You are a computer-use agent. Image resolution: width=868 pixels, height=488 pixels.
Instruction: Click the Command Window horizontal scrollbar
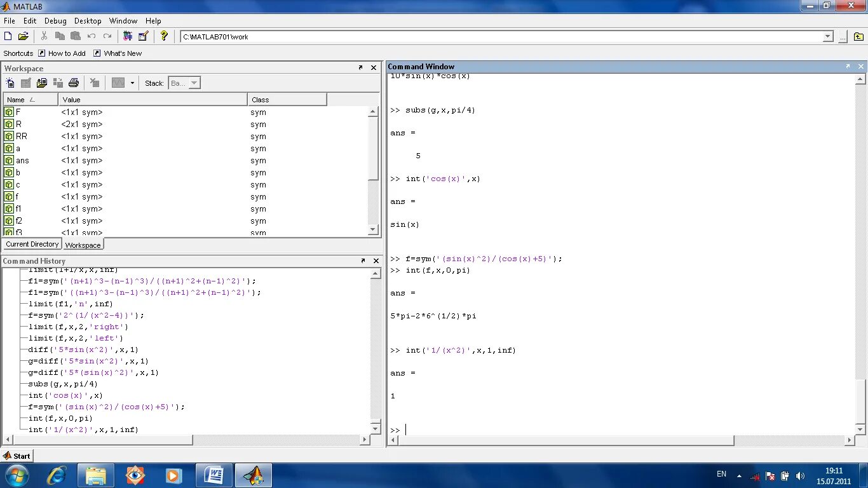566,440
